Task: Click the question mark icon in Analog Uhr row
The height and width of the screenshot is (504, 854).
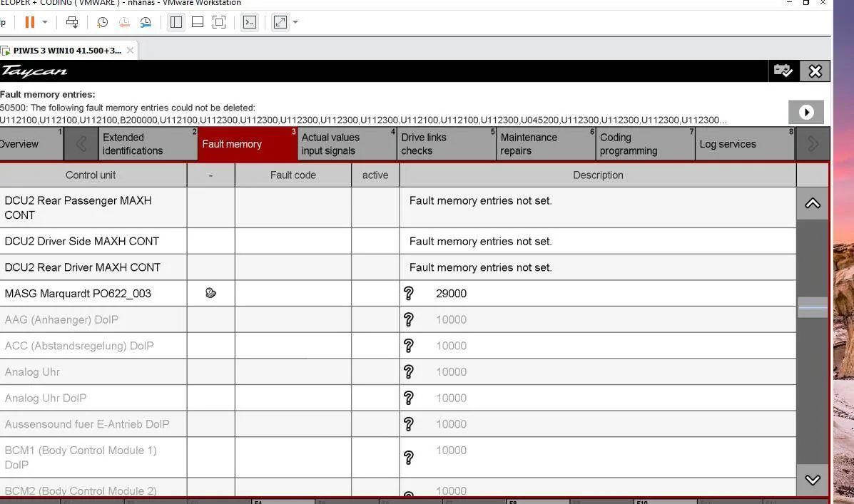Action: (x=409, y=371)
